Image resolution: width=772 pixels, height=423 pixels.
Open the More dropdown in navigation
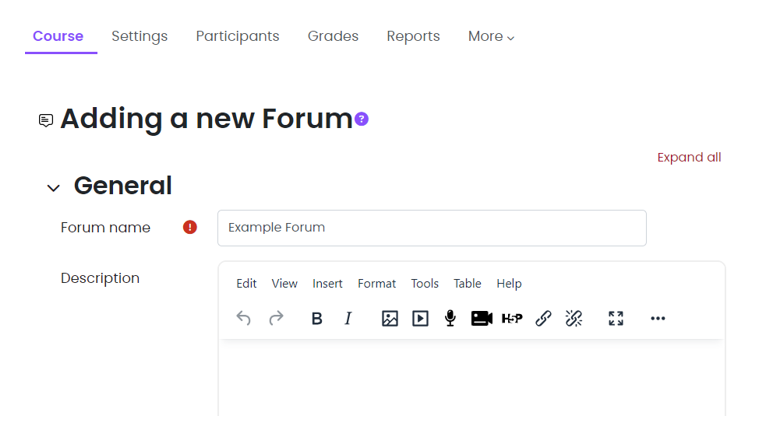coord(491,36)
